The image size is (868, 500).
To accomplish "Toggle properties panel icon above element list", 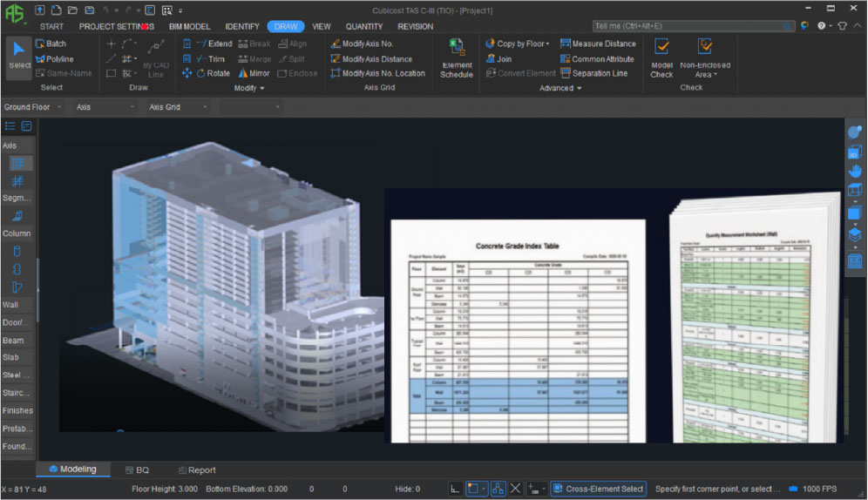I will [x=26, y=126].
